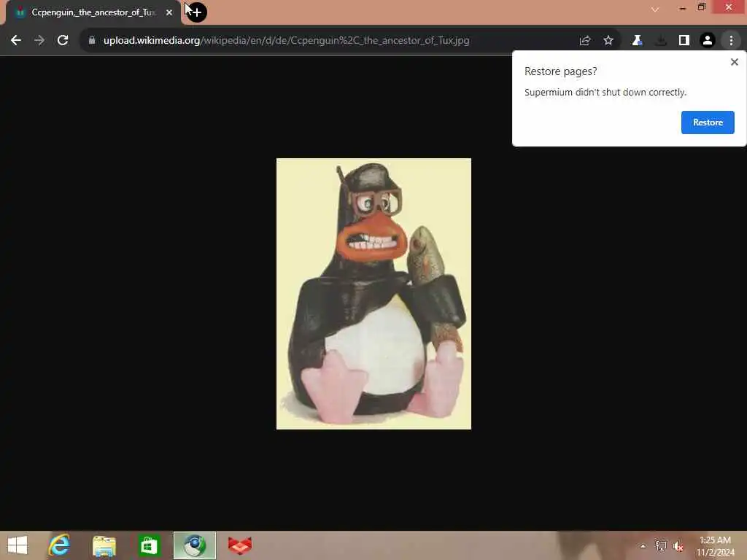Click the address bar URL
The height and width of the screenshot is (560, 747).
[286, 41]
